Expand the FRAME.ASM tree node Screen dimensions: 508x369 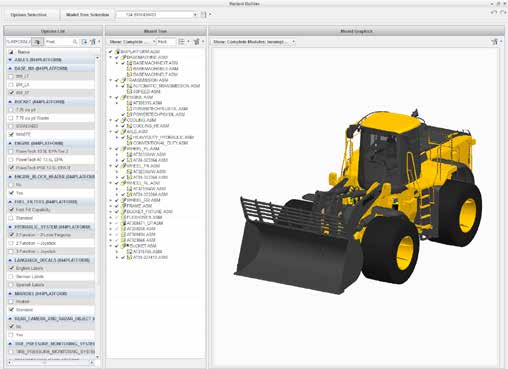[x=111, y=206]
